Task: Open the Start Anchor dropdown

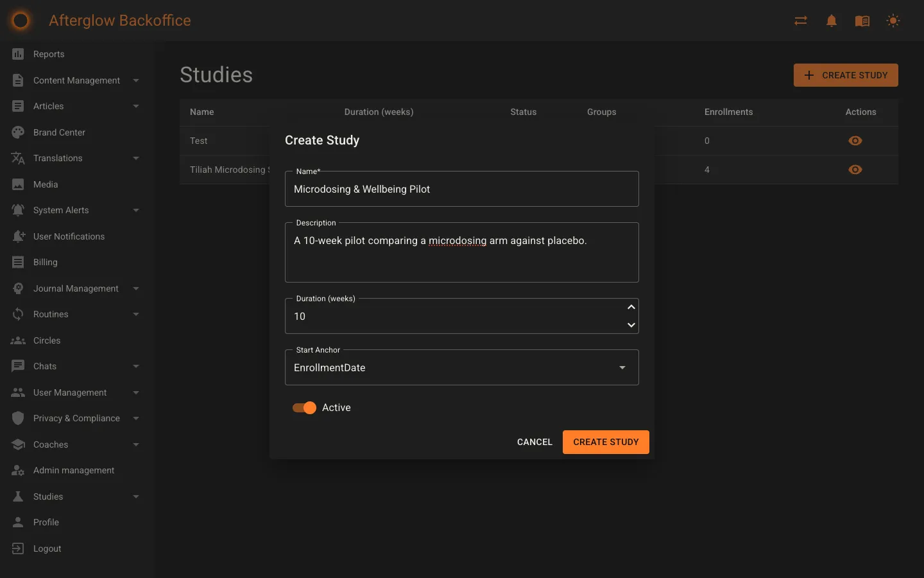Action: click(x=462, y=367)
